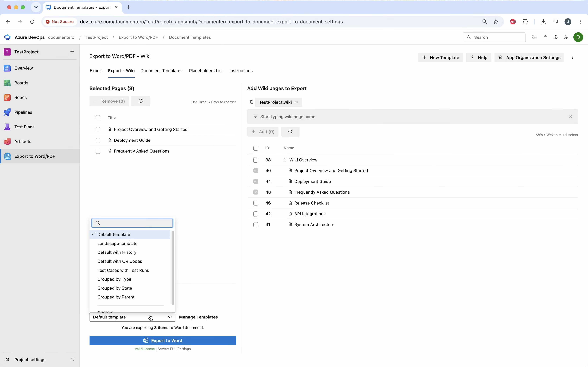
Task: Switch to the Instructions tab
Action: [241, 71]
